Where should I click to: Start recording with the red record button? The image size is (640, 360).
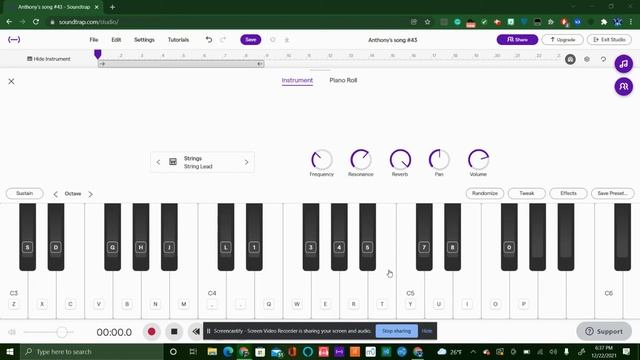click(151, 331)
